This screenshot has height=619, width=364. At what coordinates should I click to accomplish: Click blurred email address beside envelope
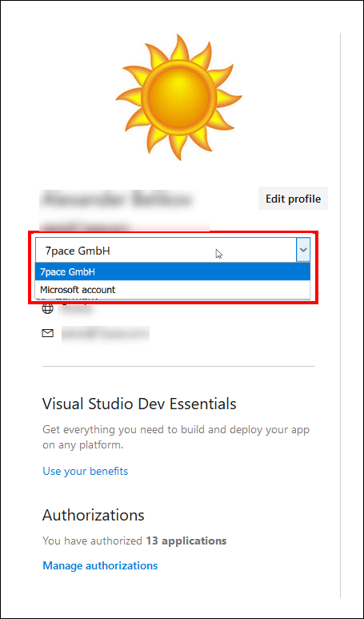click(x=106, y=334)
